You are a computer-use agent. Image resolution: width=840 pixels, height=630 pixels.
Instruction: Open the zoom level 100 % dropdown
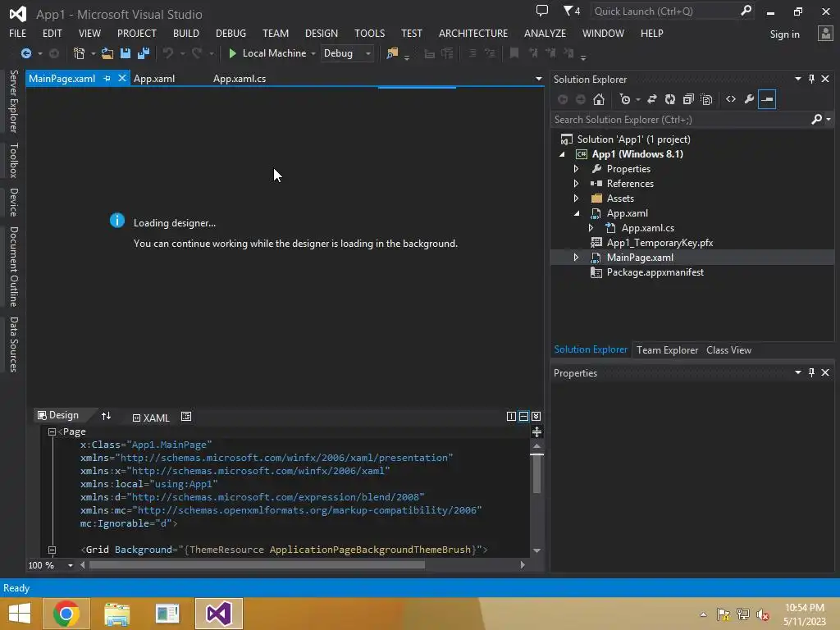coord(71,565)
